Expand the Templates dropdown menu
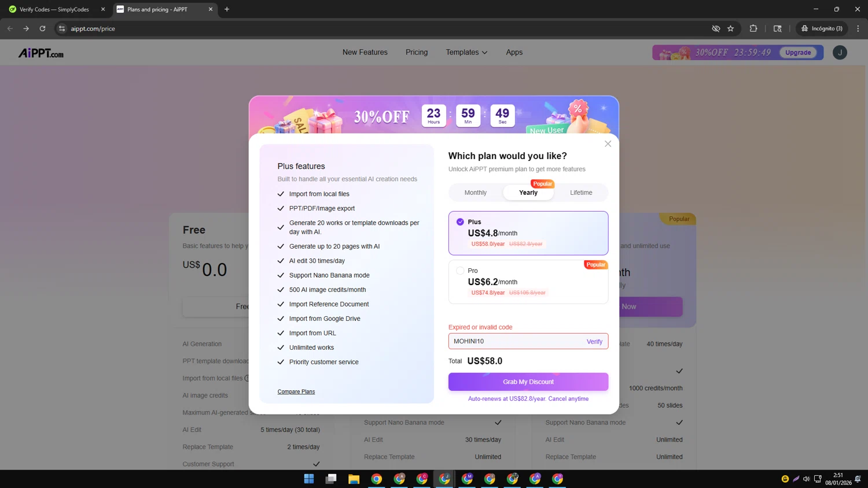 (466, 52)
